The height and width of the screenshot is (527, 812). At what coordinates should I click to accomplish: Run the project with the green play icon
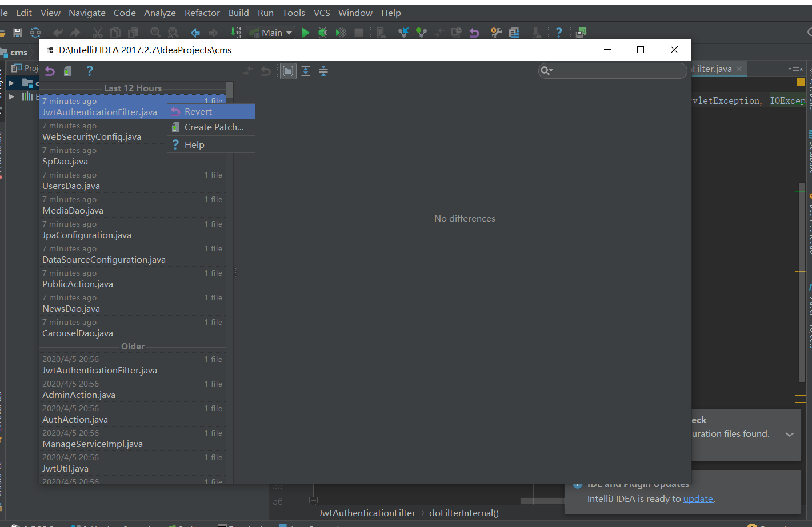[306, 33]
